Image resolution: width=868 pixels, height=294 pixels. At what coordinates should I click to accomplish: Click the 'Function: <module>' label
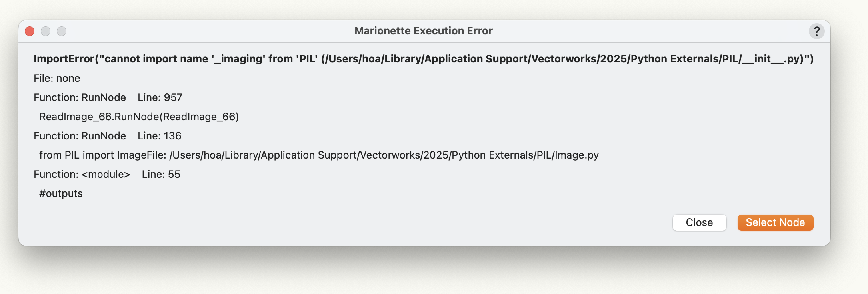[x=82, y=174]
